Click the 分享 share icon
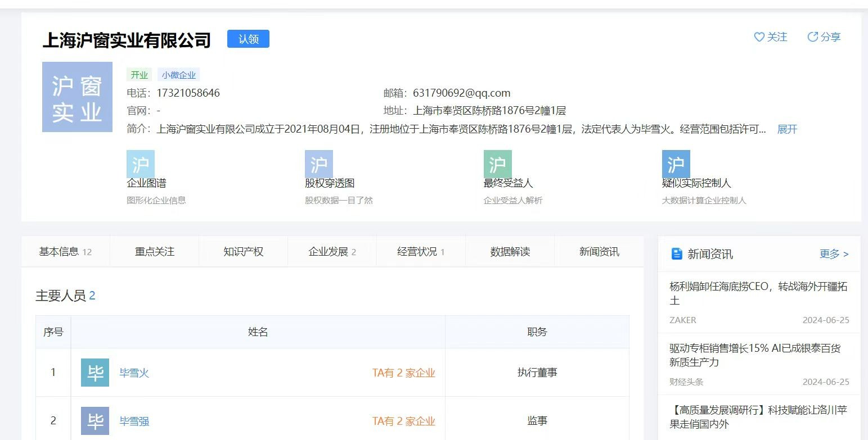This screenshot has height=440, width=868. click(x=812, y=37)
